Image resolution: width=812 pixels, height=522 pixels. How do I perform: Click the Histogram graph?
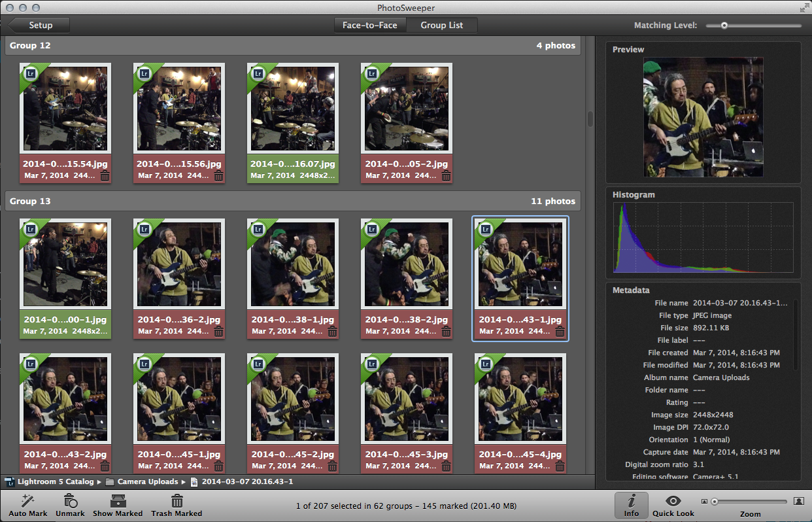click(x=703, y=237)
